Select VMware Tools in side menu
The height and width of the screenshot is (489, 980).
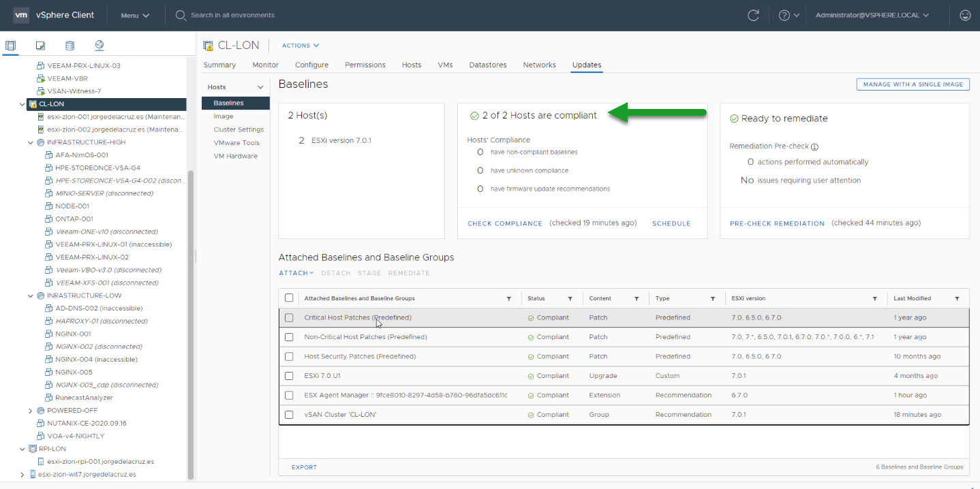point(236,143)
